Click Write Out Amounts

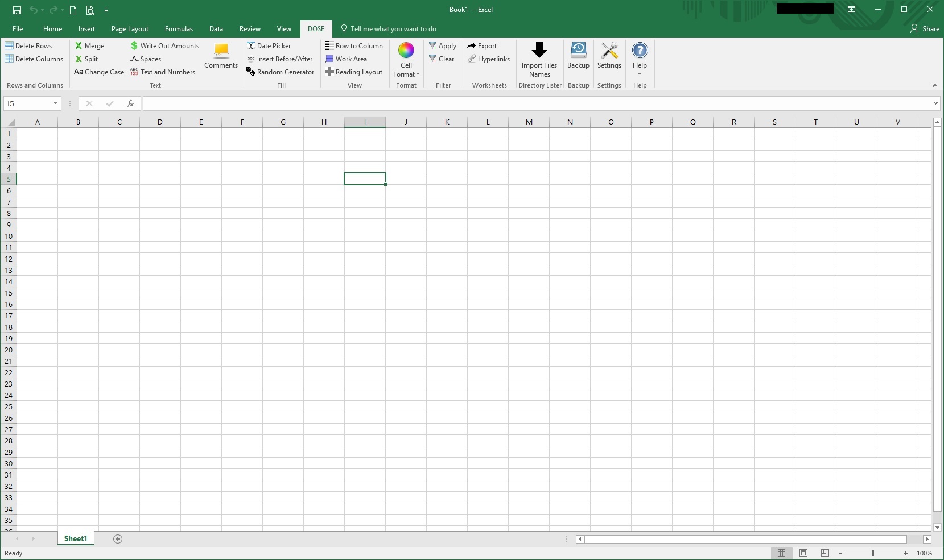coord(164,45)
